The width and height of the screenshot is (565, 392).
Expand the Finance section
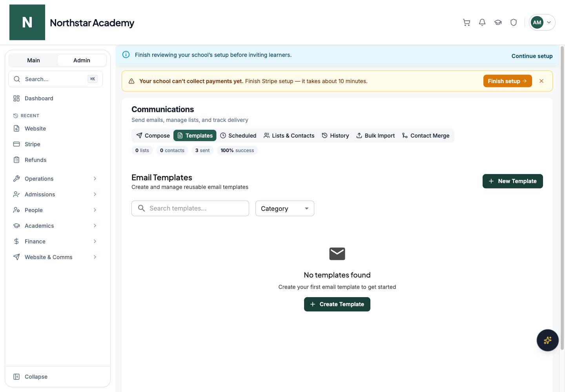(55, 241)
